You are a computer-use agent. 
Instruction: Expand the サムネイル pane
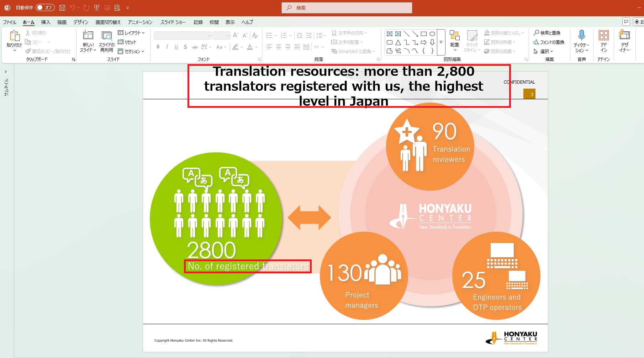[x=6, y=72]
